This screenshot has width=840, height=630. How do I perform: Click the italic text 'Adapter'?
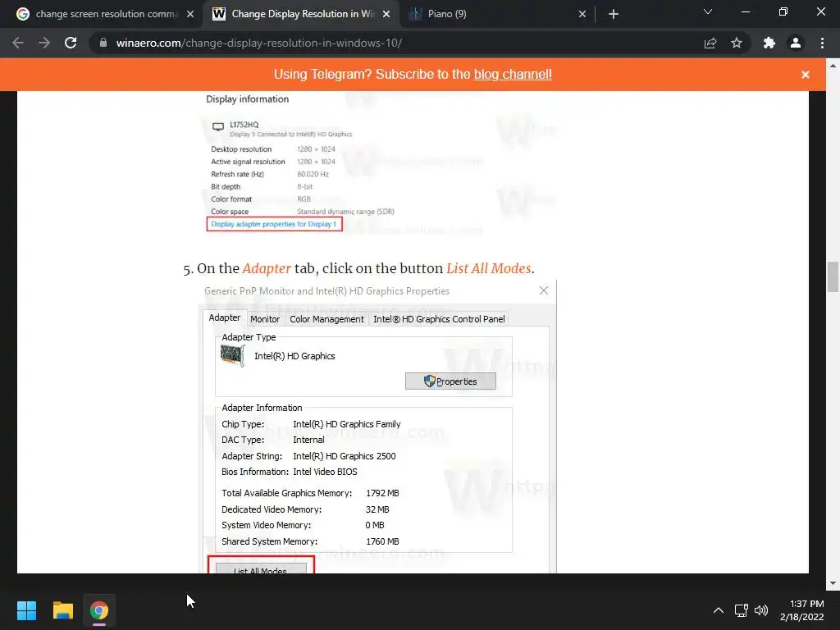(x=267, y=268)
